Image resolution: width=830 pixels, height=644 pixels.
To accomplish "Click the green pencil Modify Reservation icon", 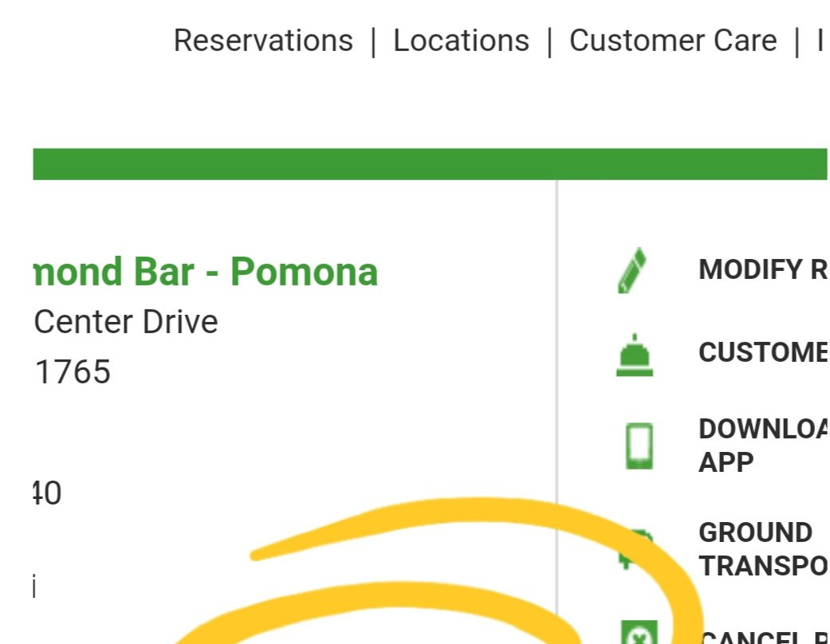I will click(x=632, y=271).
